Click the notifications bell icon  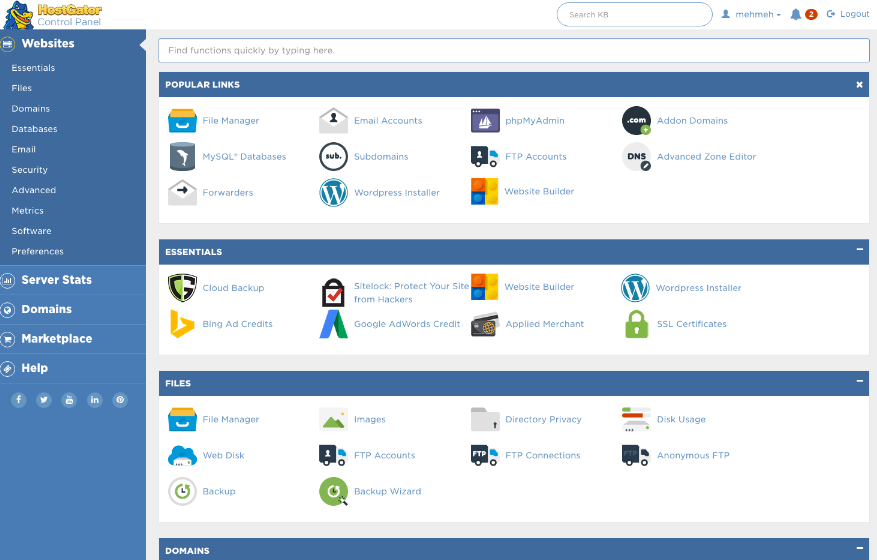point(795,15)
